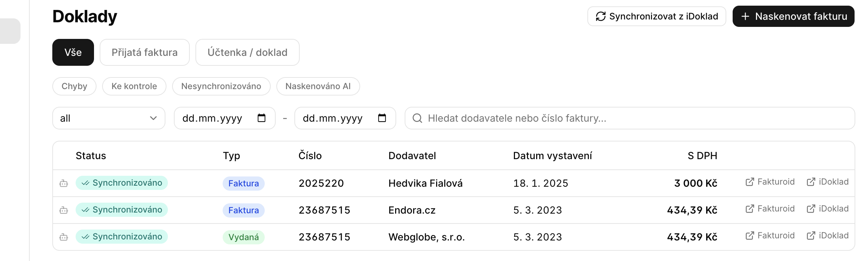Click Synchronizováno badge in the Endora.cz row

point(122,210)
